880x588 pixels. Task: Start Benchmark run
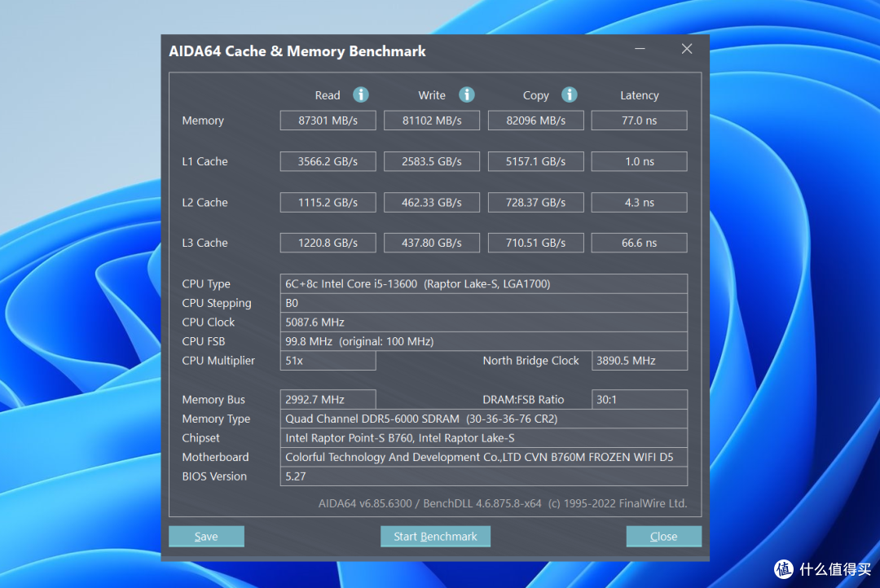pyautogui.click(x=435, y=537)
